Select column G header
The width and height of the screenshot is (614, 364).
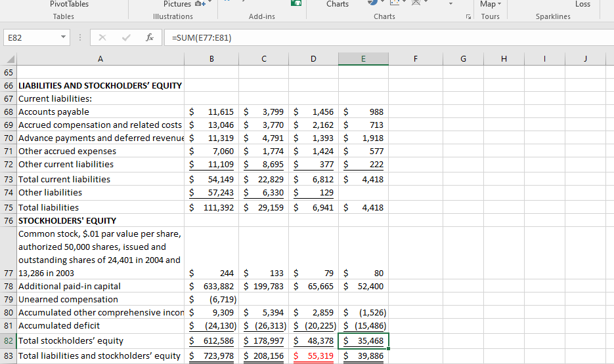coord(463,58)
